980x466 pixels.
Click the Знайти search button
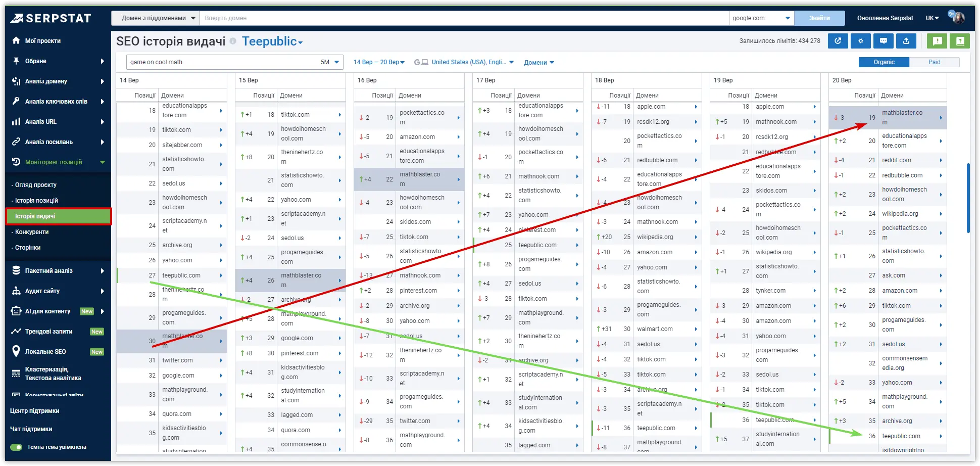tap(819, 18)
